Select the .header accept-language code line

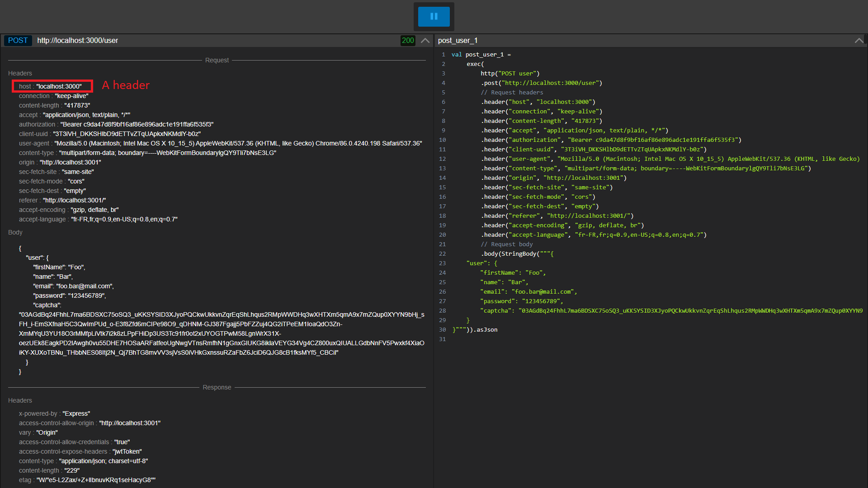point(594,235)
